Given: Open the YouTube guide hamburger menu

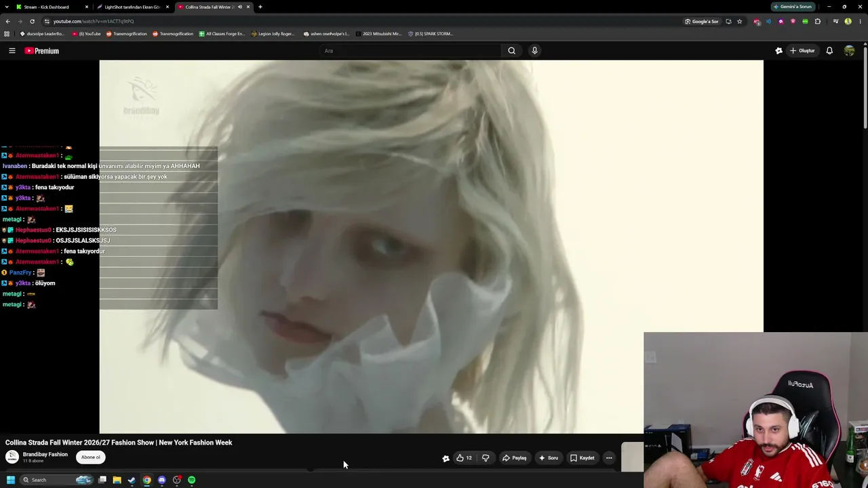Looking at the screenshot, I should (x=12, y=51).
